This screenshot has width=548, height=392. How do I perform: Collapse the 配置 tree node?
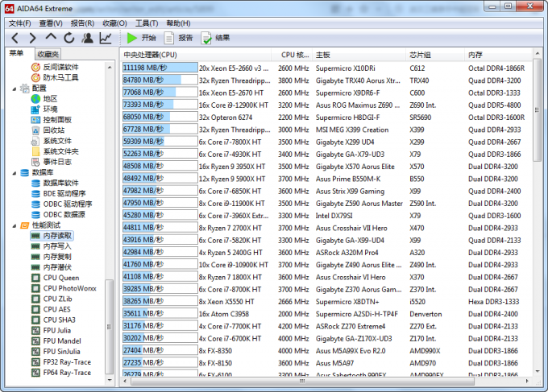pos(15,88)
